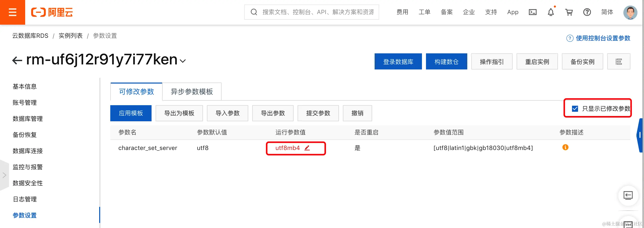This screenshot has width=644, height=228.
Task: Click the 运行参数值 column header
Action: (x=291, y=132)
